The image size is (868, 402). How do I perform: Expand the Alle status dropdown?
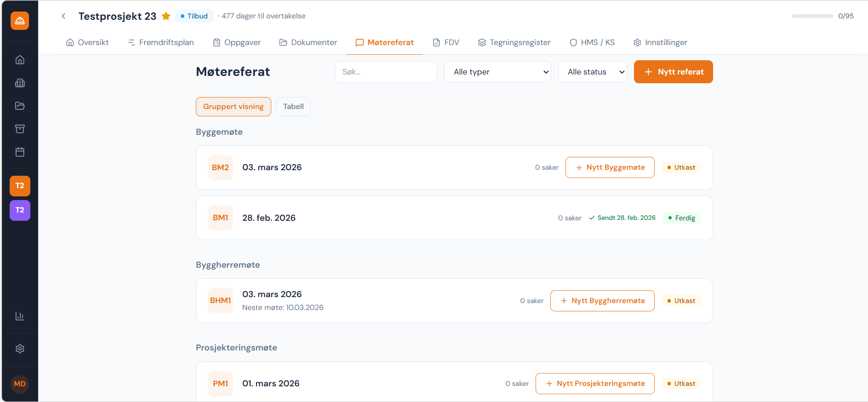pos(592,72)
